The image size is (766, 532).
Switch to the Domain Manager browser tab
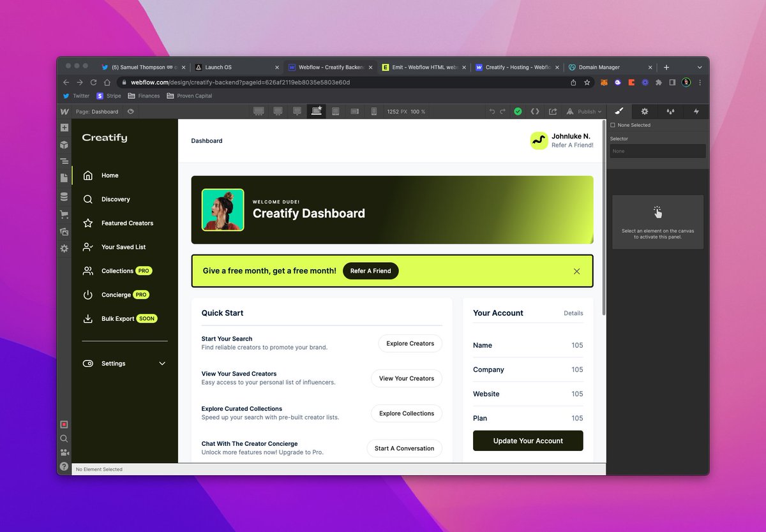coord(611,67)
